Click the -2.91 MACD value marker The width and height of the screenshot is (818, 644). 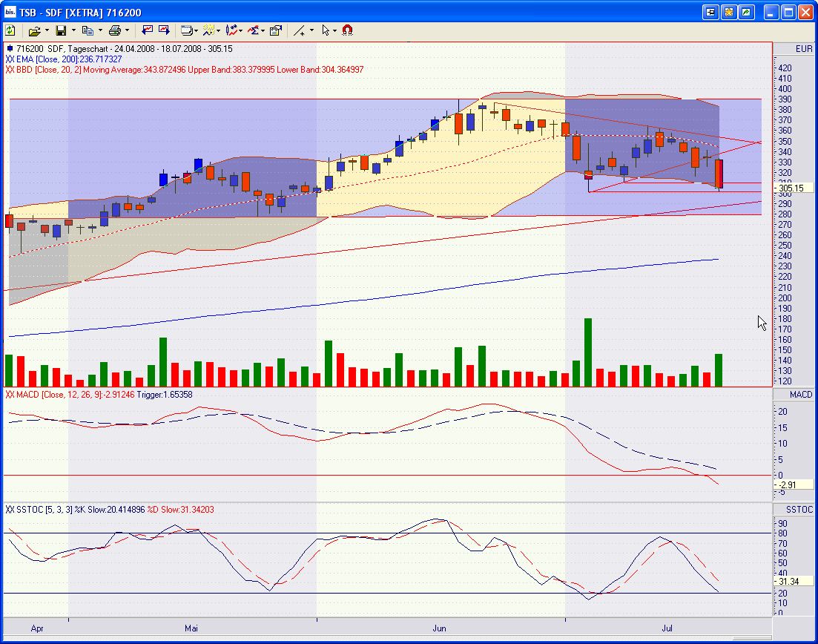[793, 484]
